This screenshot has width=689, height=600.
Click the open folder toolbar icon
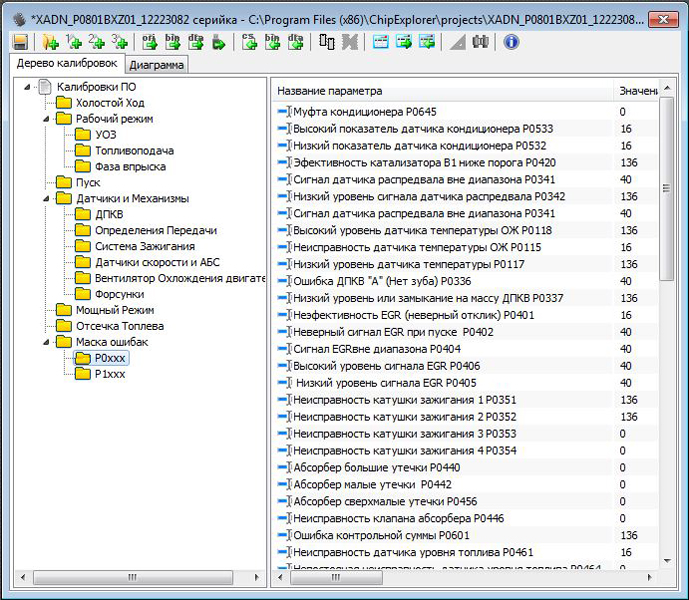pyautogui.click(x=49, y=41)
